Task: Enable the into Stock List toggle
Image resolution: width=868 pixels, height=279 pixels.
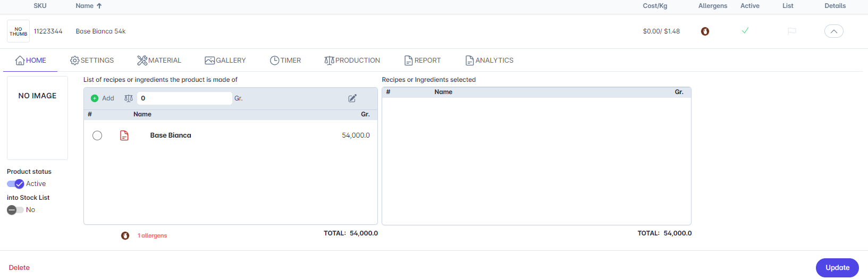Action: (x=15, y=210)
